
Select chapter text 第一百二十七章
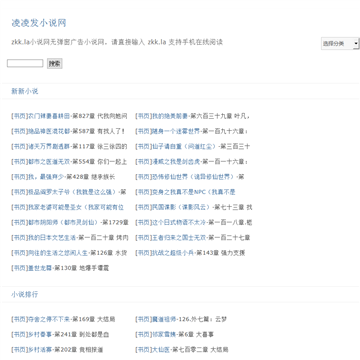pos(229,238)
